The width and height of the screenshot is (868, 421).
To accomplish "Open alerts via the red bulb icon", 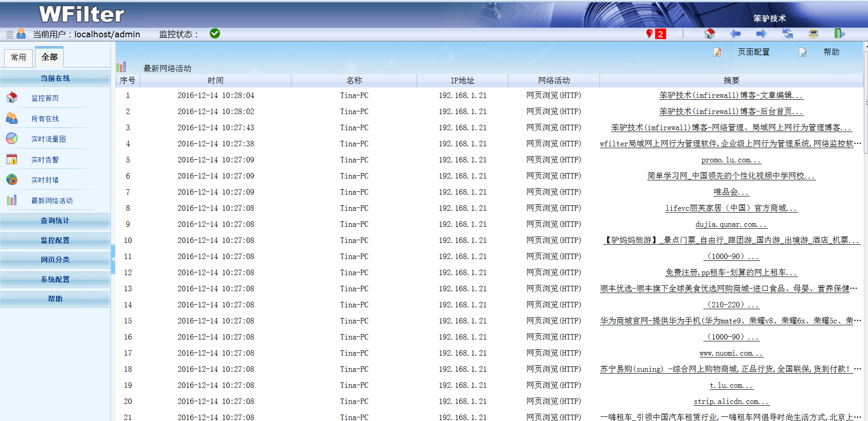I will tap(650, 34).
